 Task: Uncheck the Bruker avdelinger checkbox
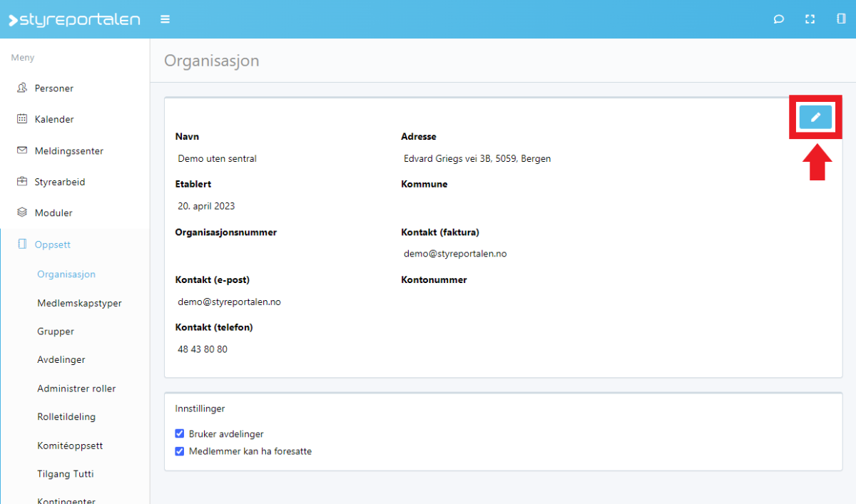pos(180,433)
